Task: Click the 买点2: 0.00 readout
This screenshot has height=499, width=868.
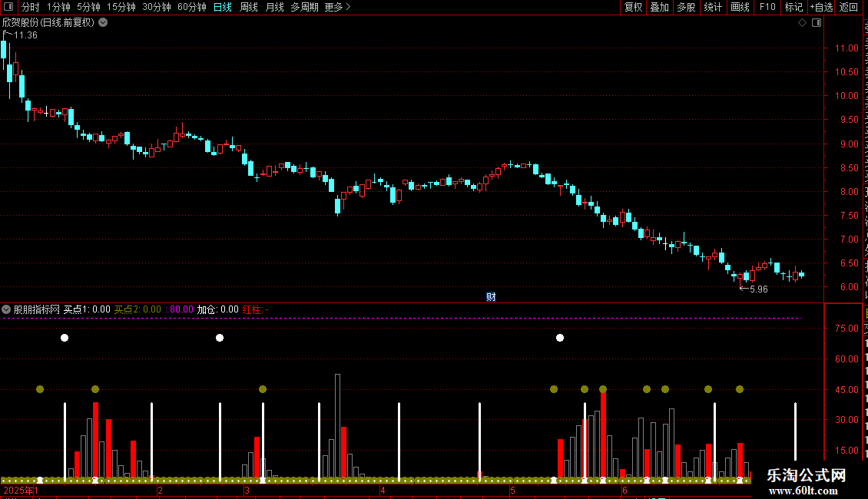Action: tap(137, 310)
